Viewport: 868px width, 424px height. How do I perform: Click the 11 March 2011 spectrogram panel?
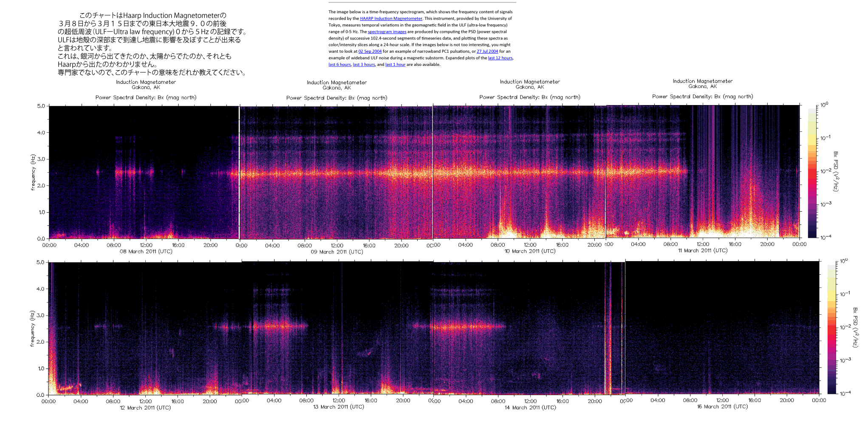pos(703,171)
